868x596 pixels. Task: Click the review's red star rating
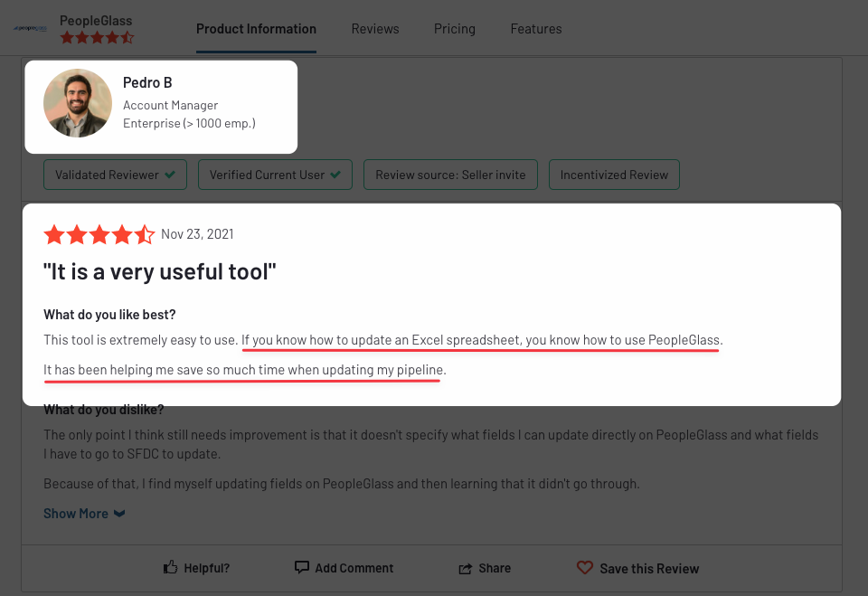click(99, 234)
